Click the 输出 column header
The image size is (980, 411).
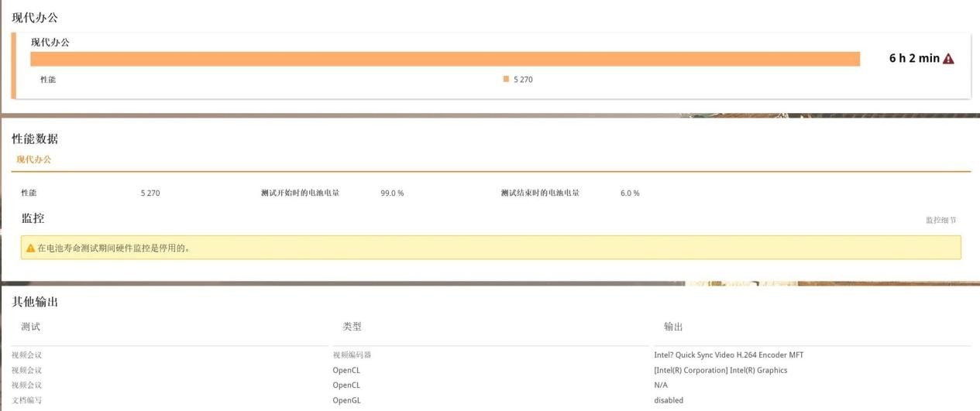click(673, 327)
